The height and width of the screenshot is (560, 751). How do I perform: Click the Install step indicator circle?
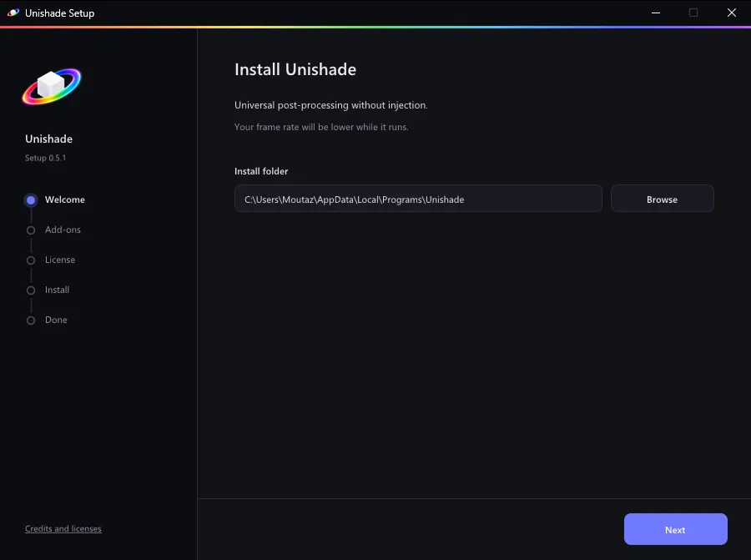[31, 290]
